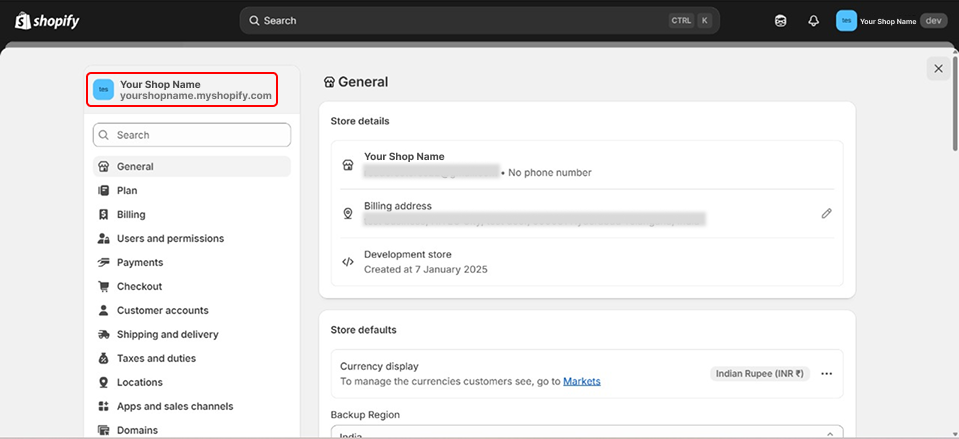Edit billing address with pencil icon
The image size is (959, 439).
[x=826, y=213]
